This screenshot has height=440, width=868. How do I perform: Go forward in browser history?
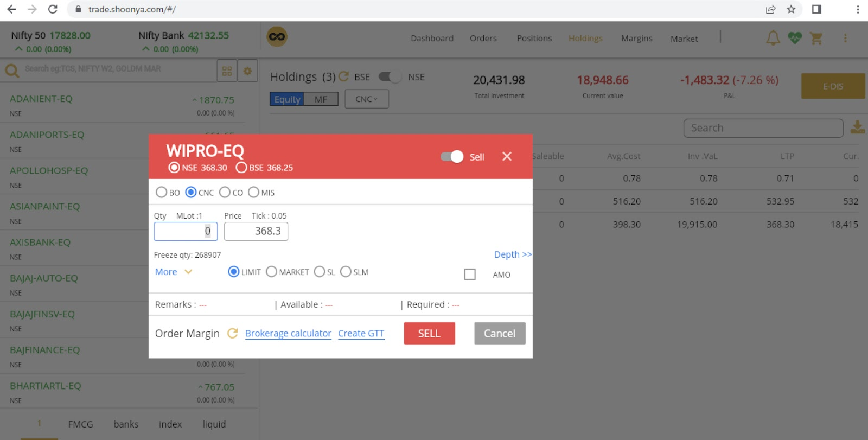[32, 9]
